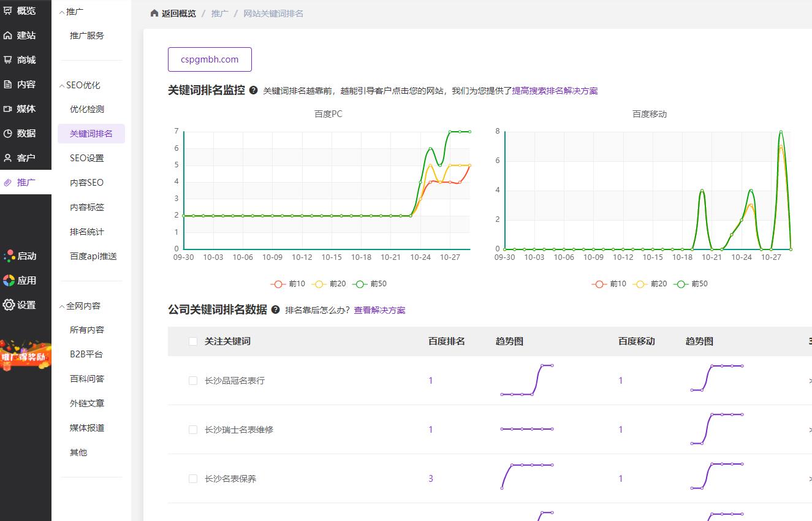The image size is (812, 521).
Task: Open the 排名统计 menu item
Action: point(86,231)
